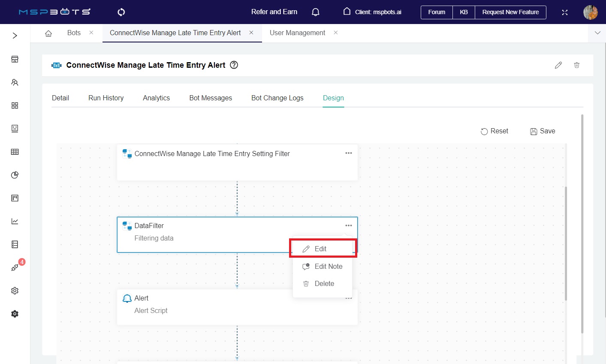Open the sync refresh icon beside MSPbots logo
Image resolution: width=606 pixels, height=364 pixels.
coord(121,12)
